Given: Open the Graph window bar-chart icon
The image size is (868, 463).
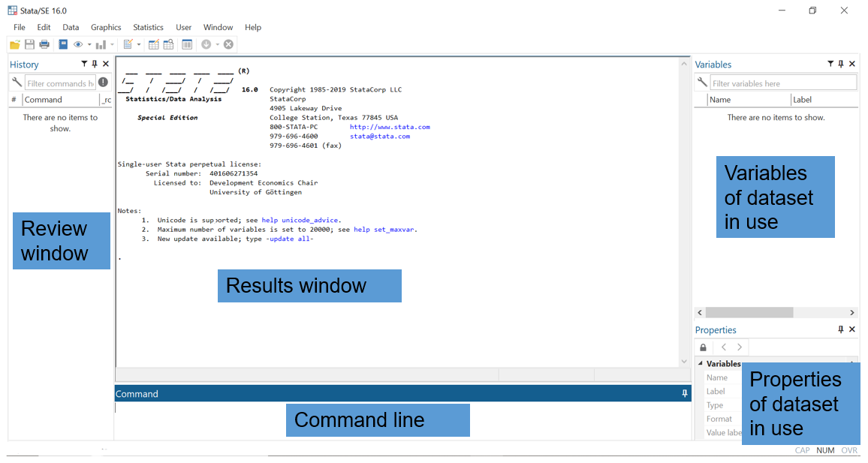Looking at the screenshot, I should [x=100, y=44].
